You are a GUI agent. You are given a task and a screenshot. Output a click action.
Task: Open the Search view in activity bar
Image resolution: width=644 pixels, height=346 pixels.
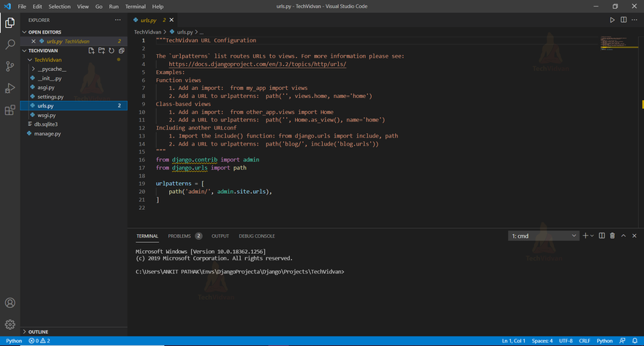coord(10,44)
